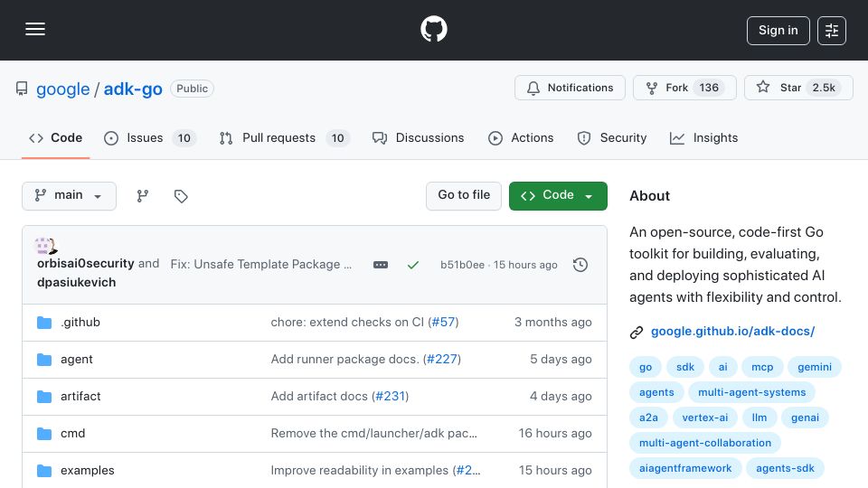Open the adk-go repository link
This screenshot has height=488, width=868.
133,89
